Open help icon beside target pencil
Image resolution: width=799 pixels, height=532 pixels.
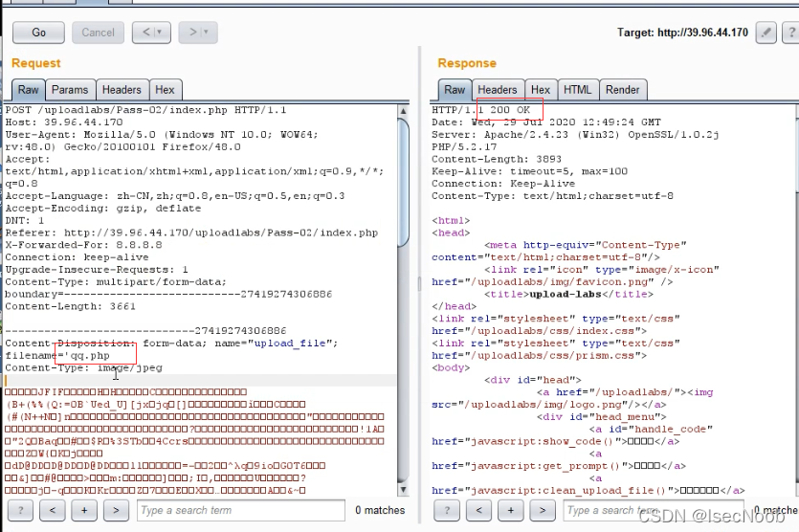(790, 33)
